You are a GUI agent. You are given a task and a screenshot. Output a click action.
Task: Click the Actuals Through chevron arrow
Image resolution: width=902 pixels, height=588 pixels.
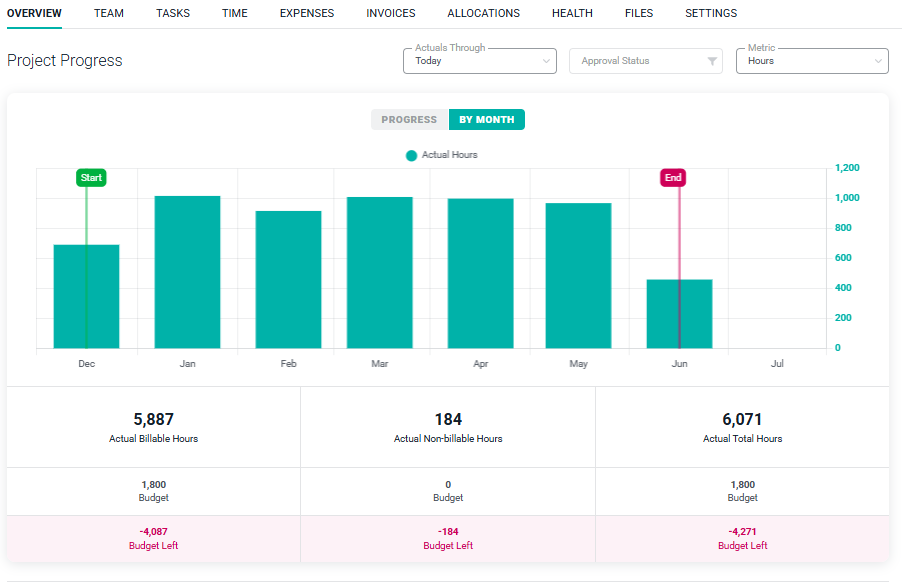546,61
